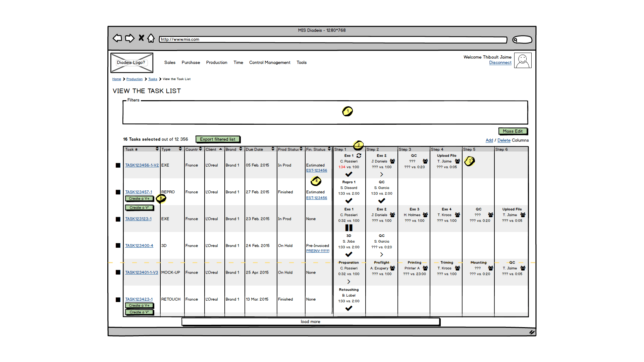Toggle checkbox for TASK123456-1-V2 row
The height and width of the screenshot is (362, 644).
[118, 165]
